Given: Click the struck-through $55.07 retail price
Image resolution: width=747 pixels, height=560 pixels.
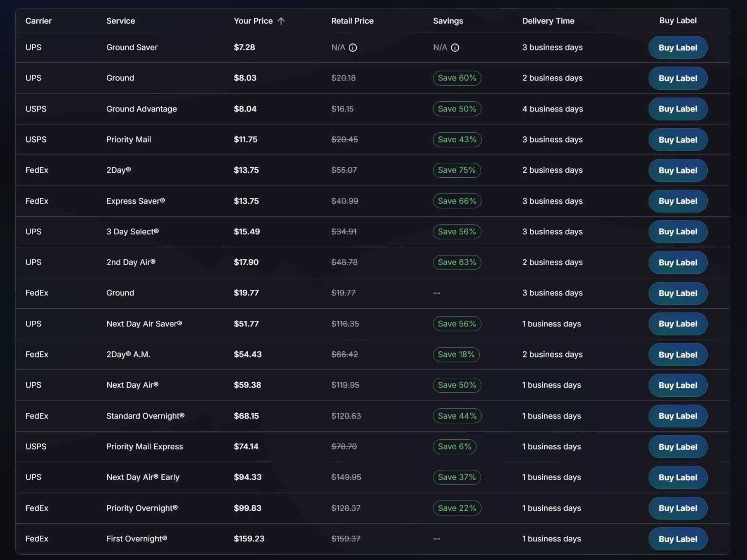Looking at the screenshot, I should [x=344, y=170].
